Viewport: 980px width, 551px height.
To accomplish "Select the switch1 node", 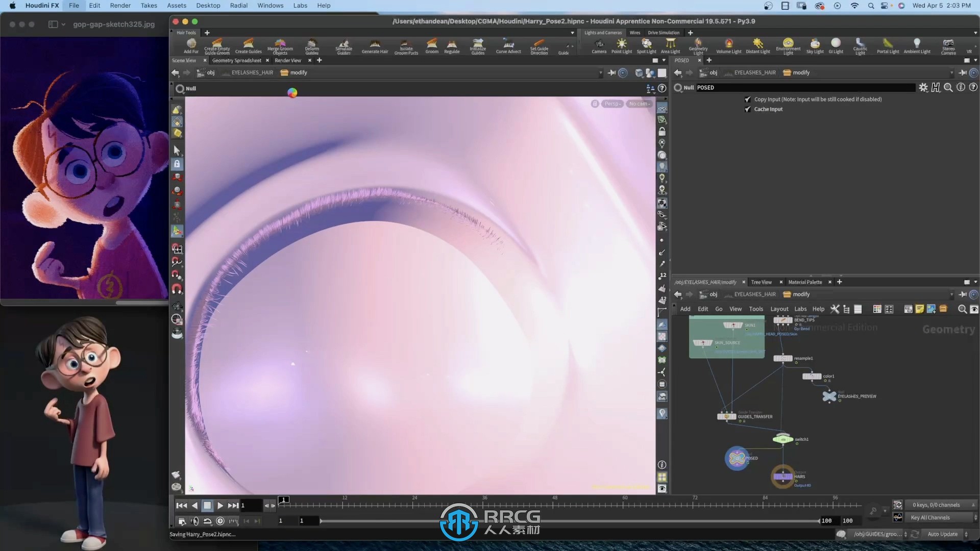I will point(782,439).
